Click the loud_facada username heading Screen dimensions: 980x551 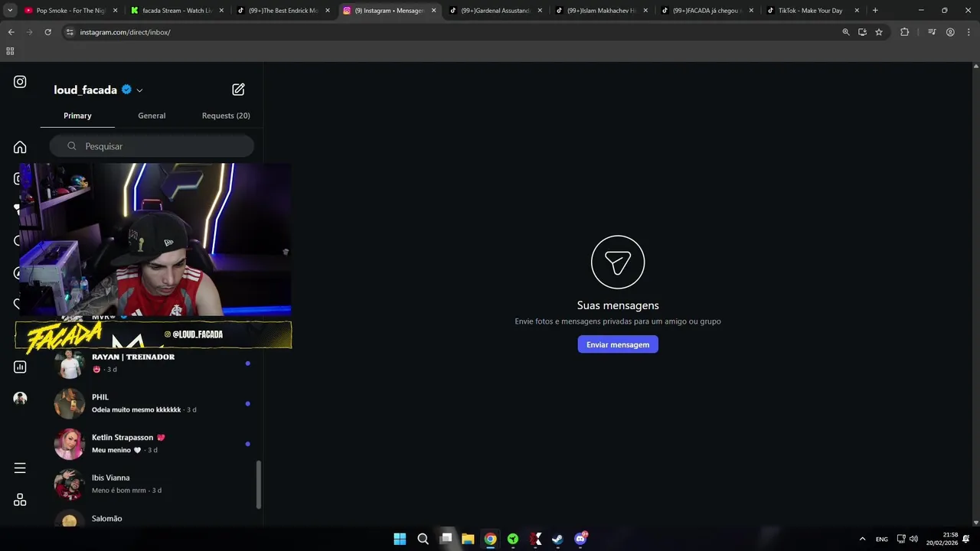tap(85, 90)
